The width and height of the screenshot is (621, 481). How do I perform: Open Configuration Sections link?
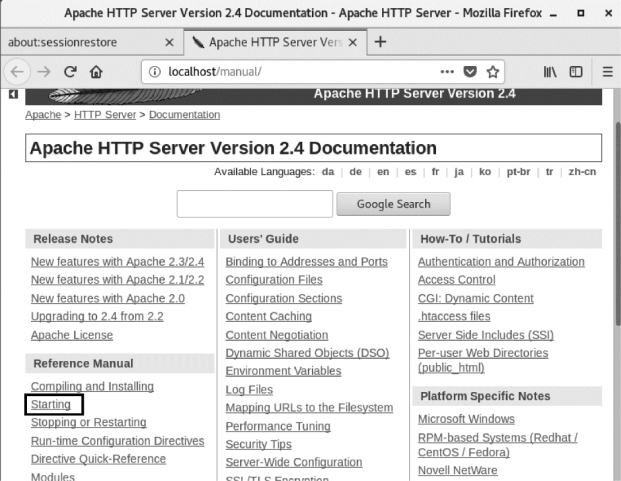(x=284, y=298)
